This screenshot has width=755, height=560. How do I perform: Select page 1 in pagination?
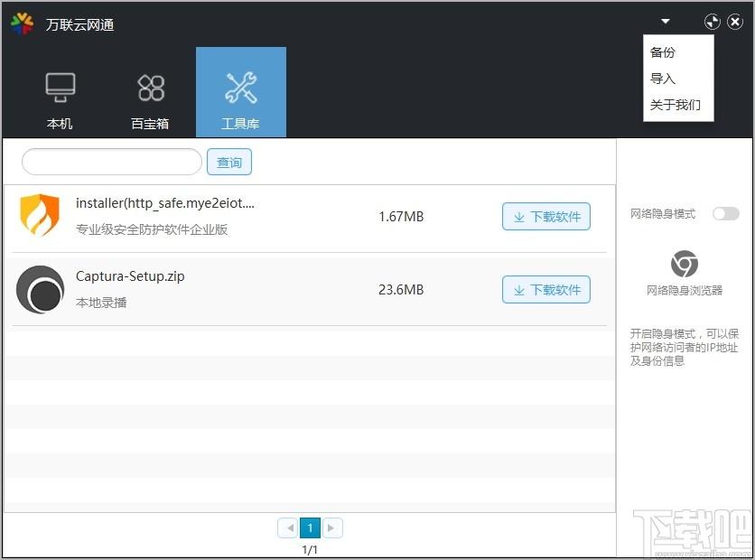[310, 527]
